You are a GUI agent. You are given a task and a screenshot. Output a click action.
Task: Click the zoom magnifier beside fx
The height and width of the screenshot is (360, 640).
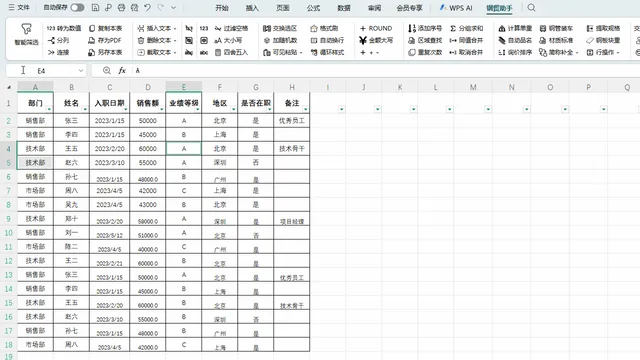click(x=107, y=71)
